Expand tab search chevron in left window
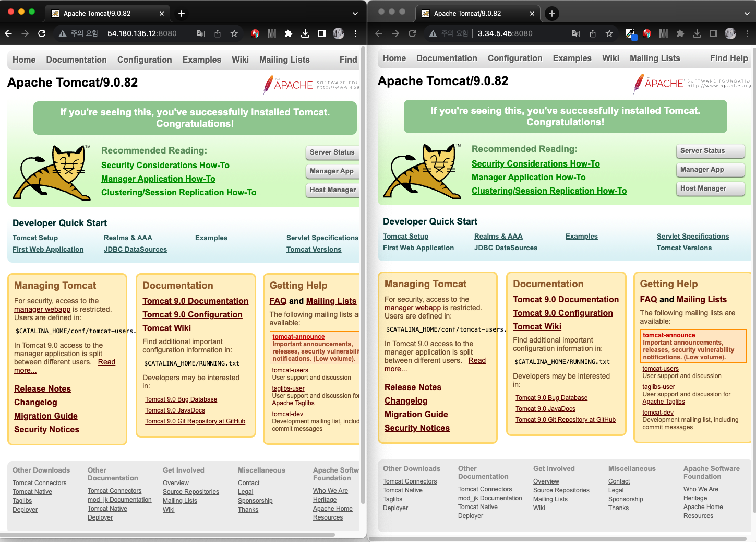 coord(355,14)
